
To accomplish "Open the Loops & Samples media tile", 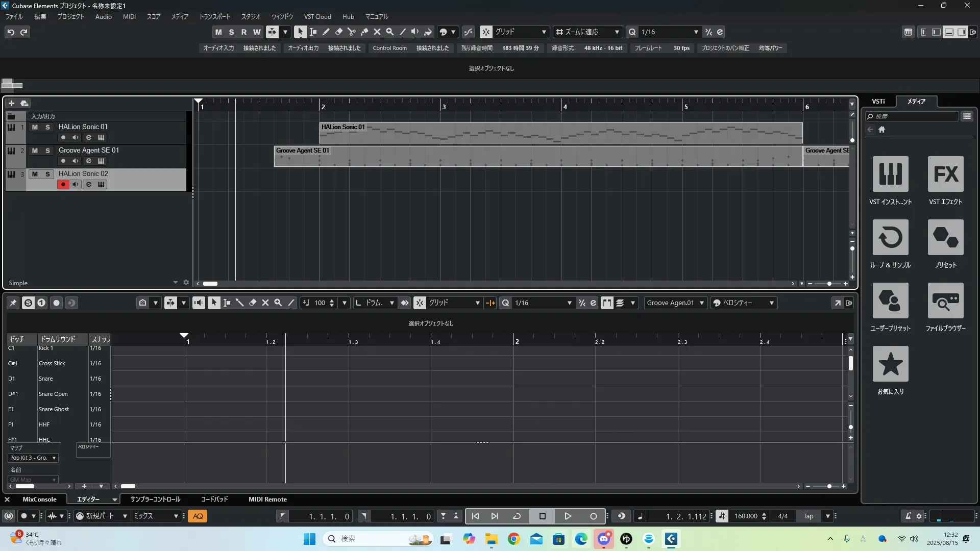I will click(x=890, y=237).
